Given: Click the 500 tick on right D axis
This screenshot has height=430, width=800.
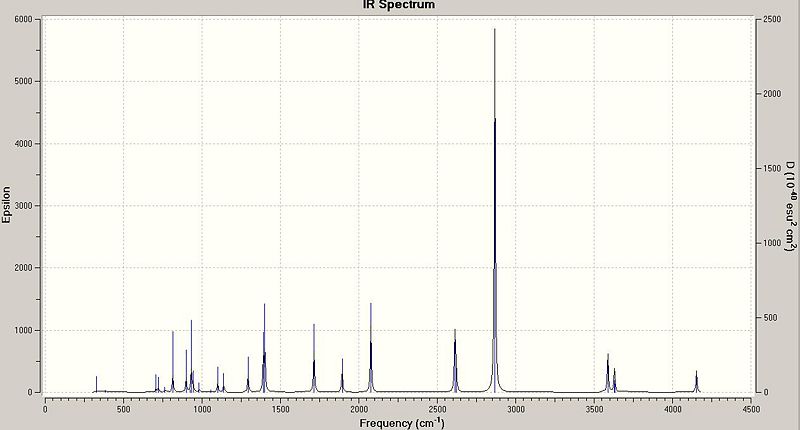Looking at the screenshot, I should (x=769, y=318).
